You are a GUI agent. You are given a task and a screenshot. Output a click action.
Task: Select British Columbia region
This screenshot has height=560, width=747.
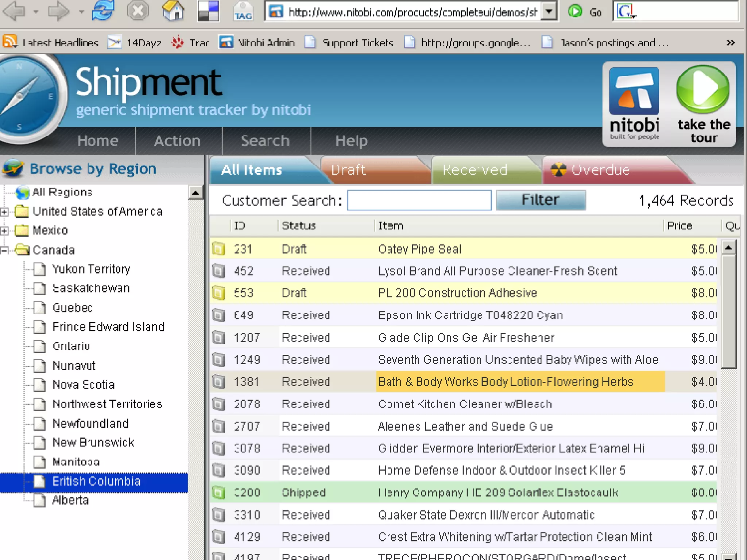tap(96, 481)
